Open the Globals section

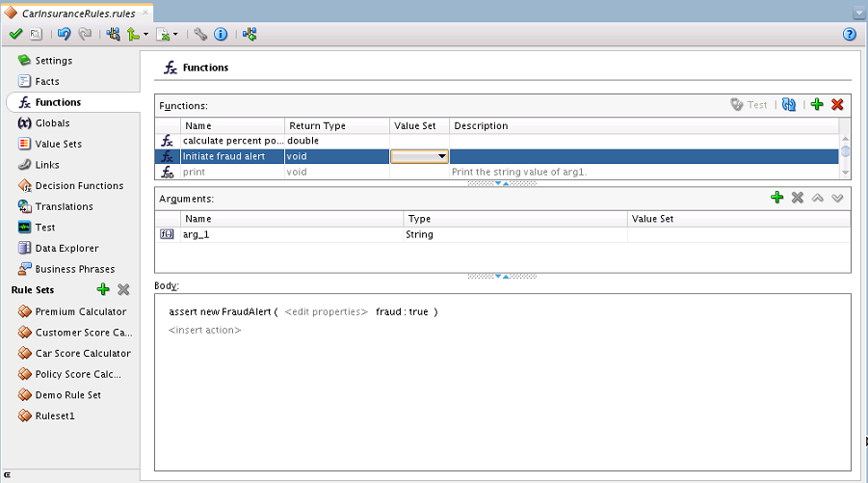[53, 123]
